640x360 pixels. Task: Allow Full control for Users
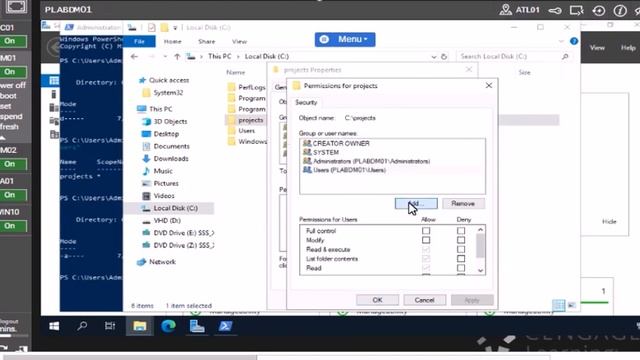(426, 231)
